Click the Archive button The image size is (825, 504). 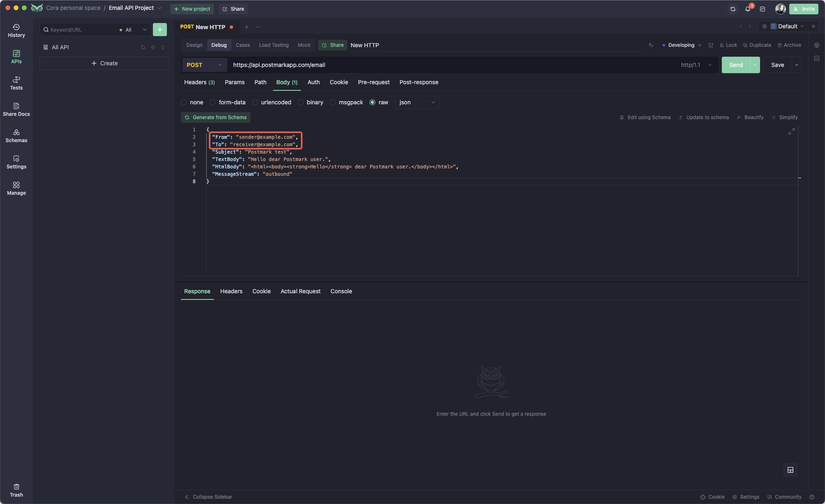[x=789, y=45]
